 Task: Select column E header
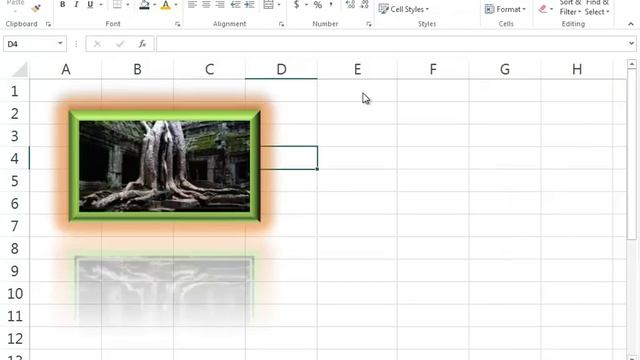click(357, 69)
